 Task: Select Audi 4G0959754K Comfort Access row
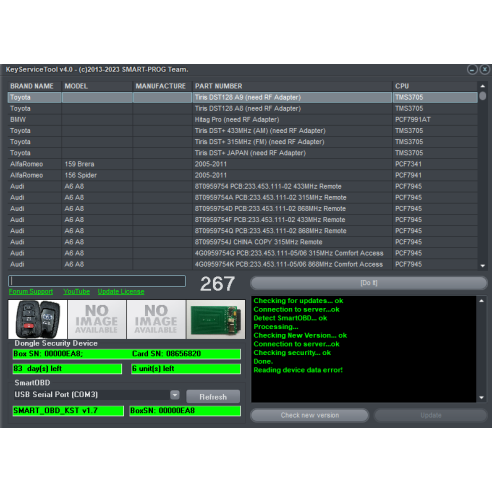coord(243,264)
